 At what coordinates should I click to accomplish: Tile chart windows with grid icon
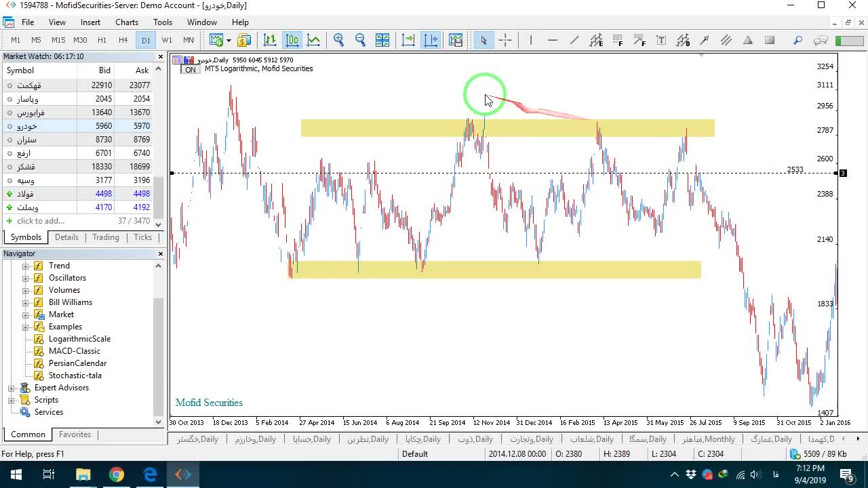tap(382, 40)
